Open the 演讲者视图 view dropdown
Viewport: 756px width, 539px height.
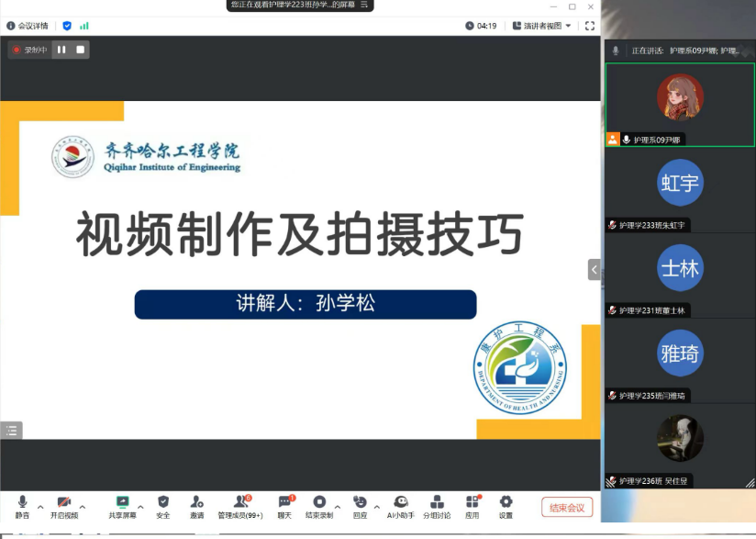541,26
